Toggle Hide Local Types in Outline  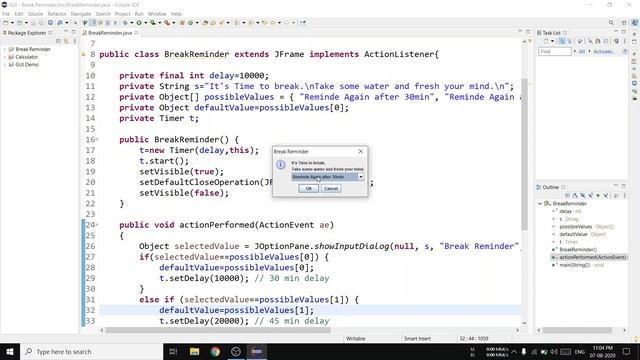[606, 195]
